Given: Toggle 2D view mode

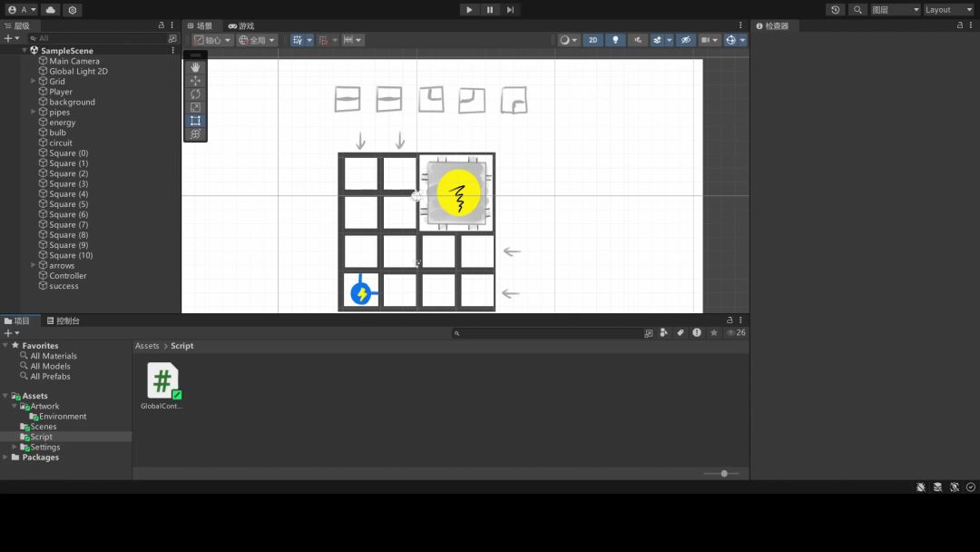Looking at the screenshot, I should [593, 40].
